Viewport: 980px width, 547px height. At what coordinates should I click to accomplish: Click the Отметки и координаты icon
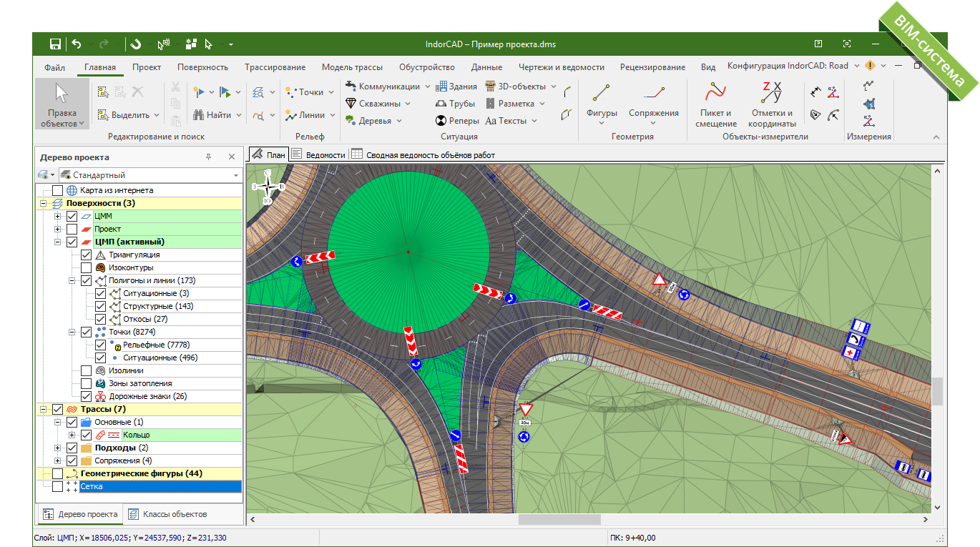click(x=772, y=92)
